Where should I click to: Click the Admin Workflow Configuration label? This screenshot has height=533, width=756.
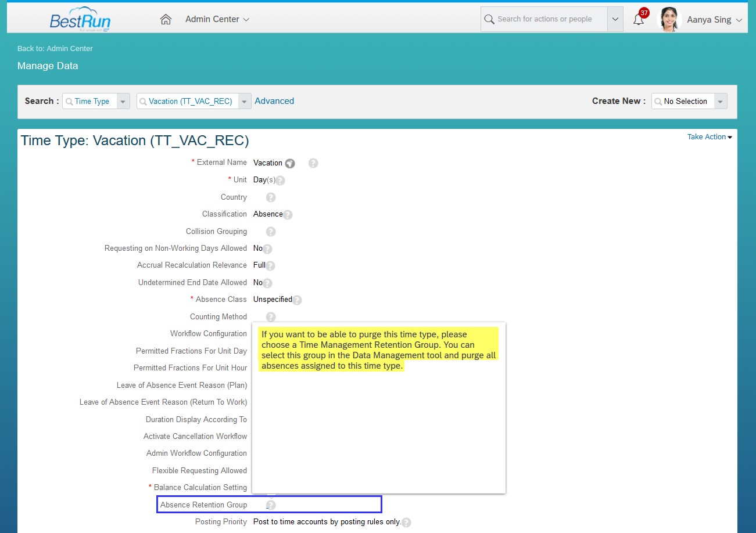pyautogui.click(x=196, y=453)
